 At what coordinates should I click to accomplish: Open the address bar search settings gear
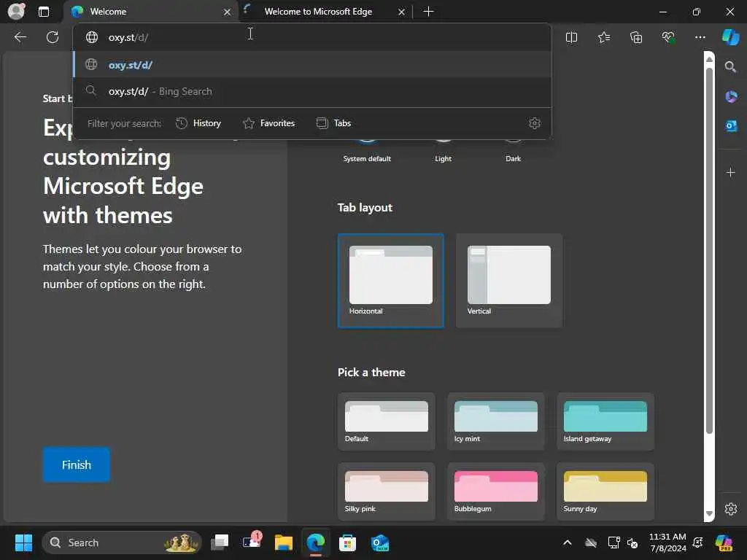535,123
